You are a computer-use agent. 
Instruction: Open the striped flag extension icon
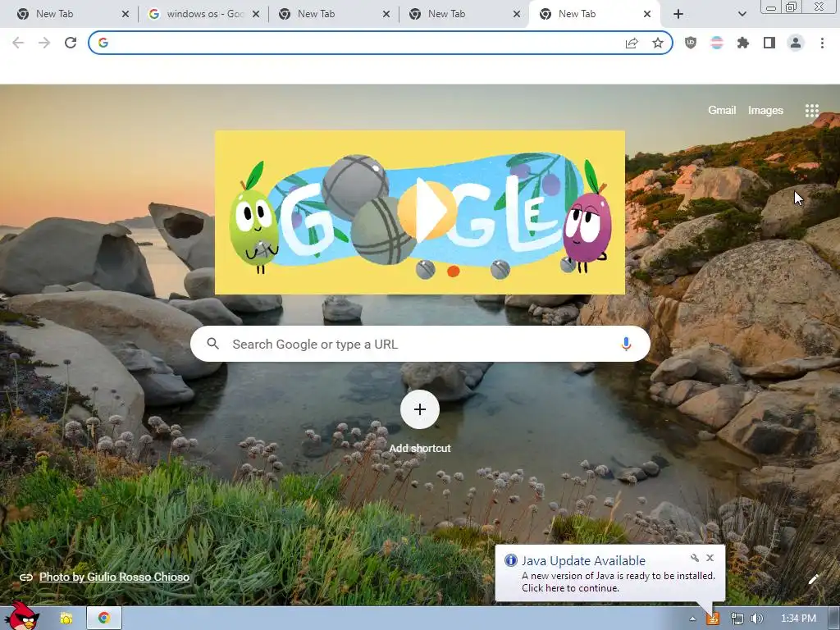(x=717, y=43)
